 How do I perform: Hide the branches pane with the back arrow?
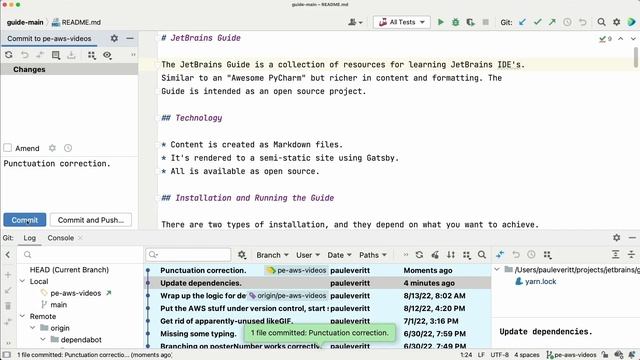coord(8,255)
